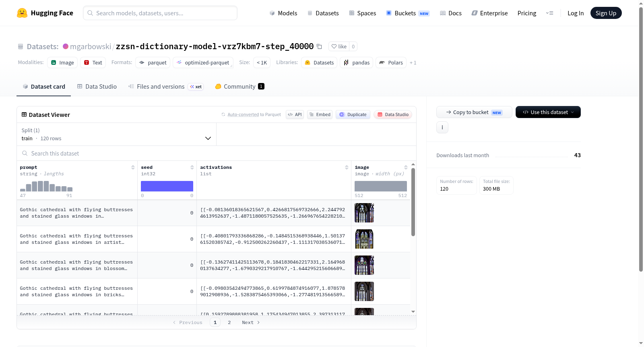Open the Community tab

(x=240, y=86)
